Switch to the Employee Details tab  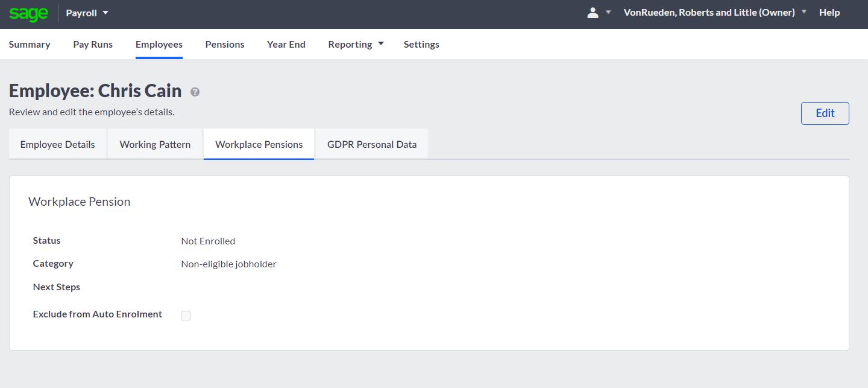[58, 144]
